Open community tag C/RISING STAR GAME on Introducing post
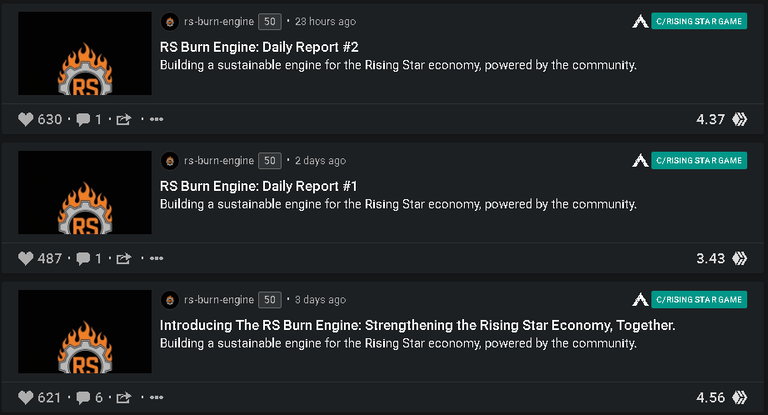Screen dimensions: 768x415 tap(699, 299)
